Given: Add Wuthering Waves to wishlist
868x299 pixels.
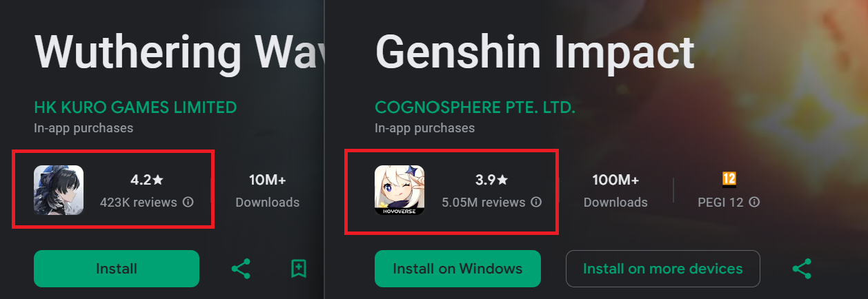Looking at the screenshot, I should point(298,269).
